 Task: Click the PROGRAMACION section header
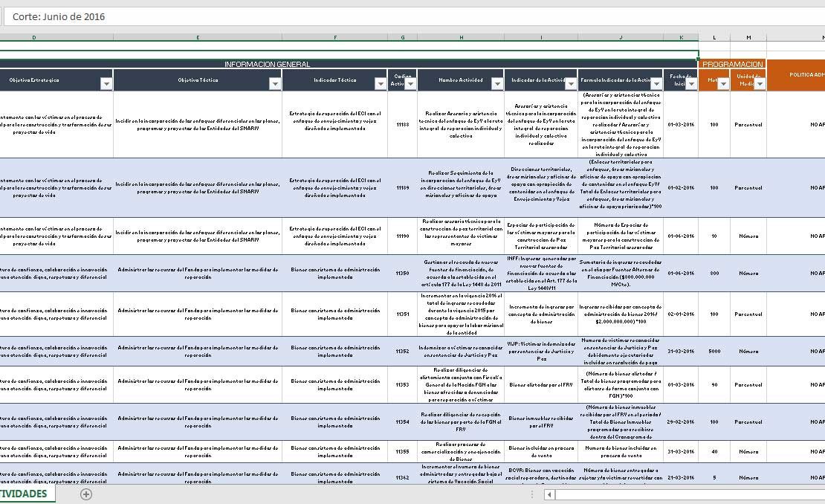pos(732,64)
